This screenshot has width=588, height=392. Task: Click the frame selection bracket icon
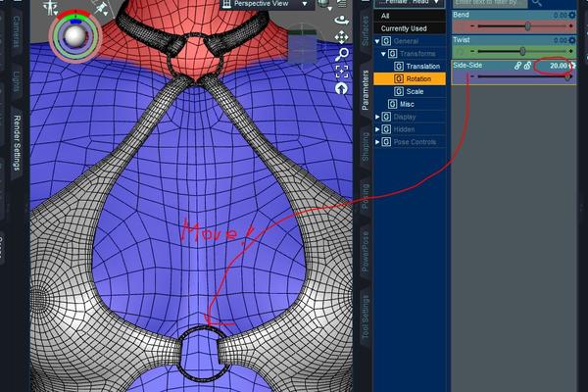tap(341, 72)
